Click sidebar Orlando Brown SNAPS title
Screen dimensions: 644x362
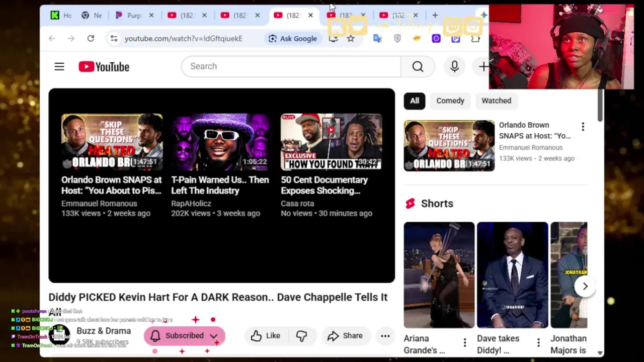coord(535,130)
